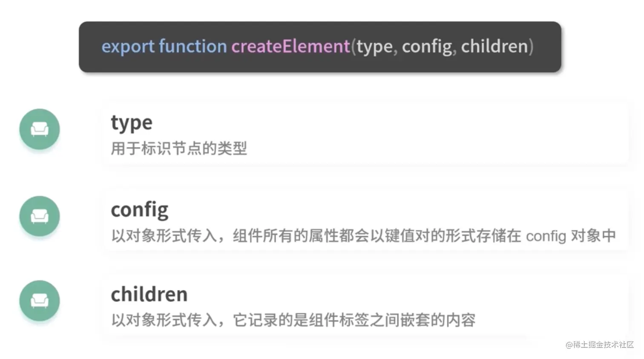Click the children description '它记录的是组件标签之间嵌套的内容'
Screen dimensions: 644x359
[x=354, y=320]
